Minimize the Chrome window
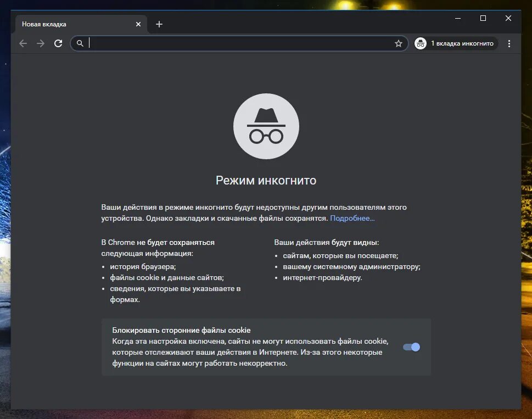The height and width of the screenshot is (419, 532). point(458,18)
